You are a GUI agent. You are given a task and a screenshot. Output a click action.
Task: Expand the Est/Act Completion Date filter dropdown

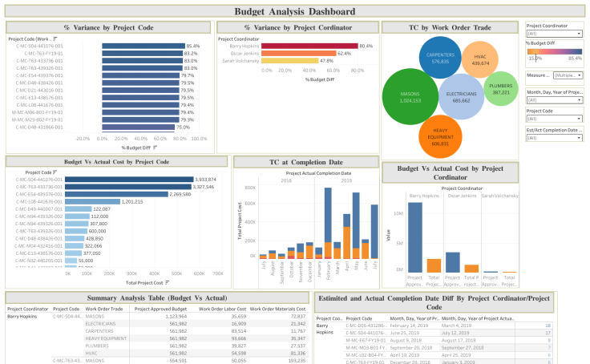[x=553, y=138]
